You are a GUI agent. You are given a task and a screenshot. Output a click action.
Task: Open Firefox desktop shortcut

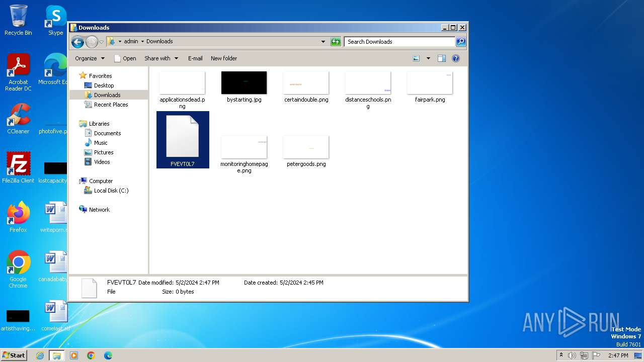[18, 217]
